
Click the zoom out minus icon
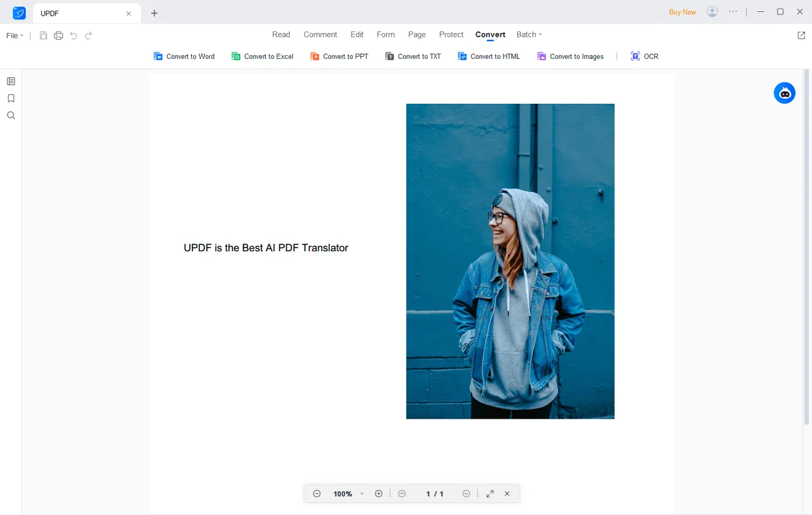[x=317, y=494]
